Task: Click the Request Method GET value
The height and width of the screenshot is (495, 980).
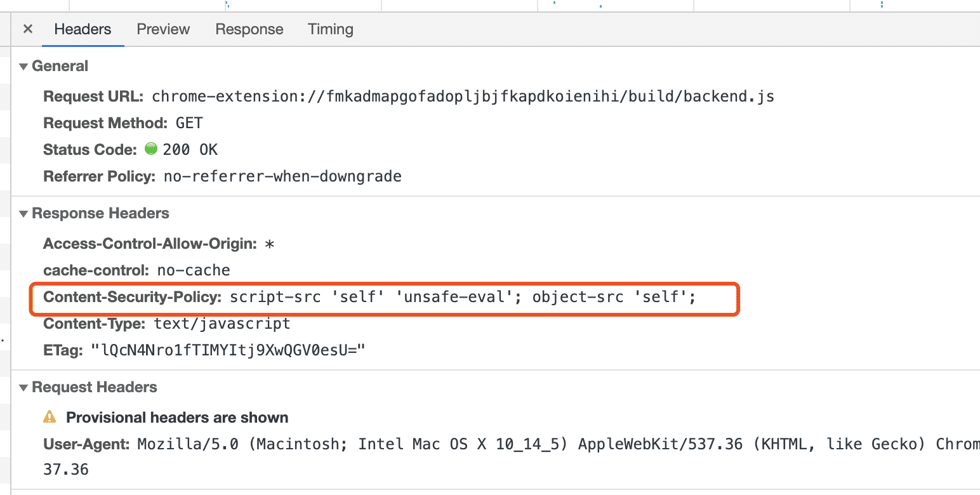Action: (189, 123)
